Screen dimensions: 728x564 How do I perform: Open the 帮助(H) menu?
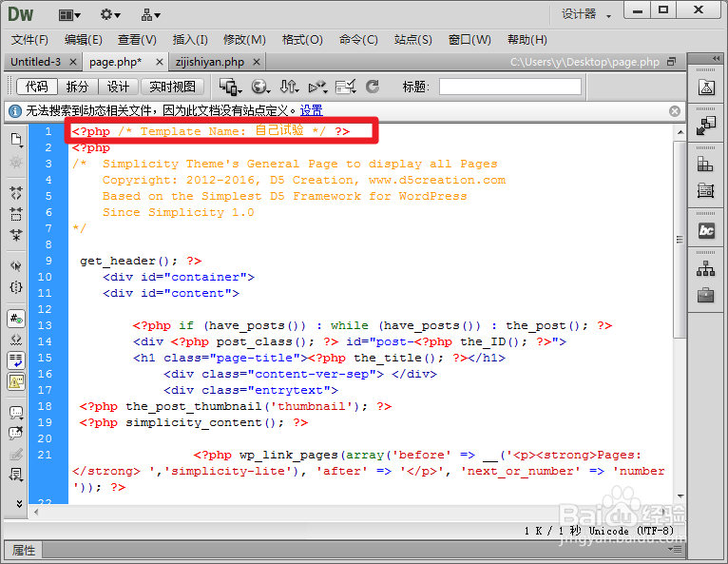(527, 40)
